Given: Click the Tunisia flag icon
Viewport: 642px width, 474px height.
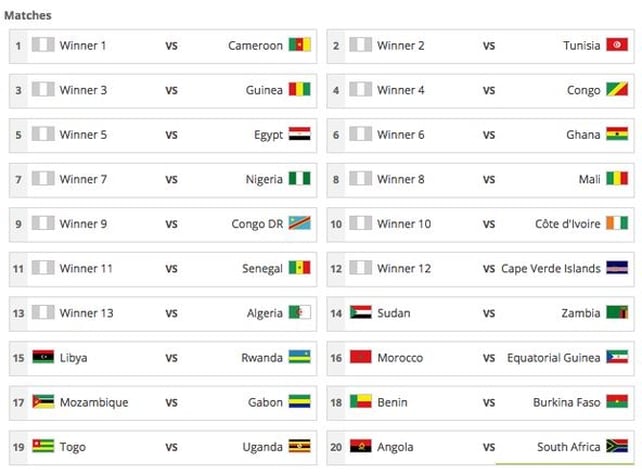Looking at the screenshot, I should [x=617, y=45].
